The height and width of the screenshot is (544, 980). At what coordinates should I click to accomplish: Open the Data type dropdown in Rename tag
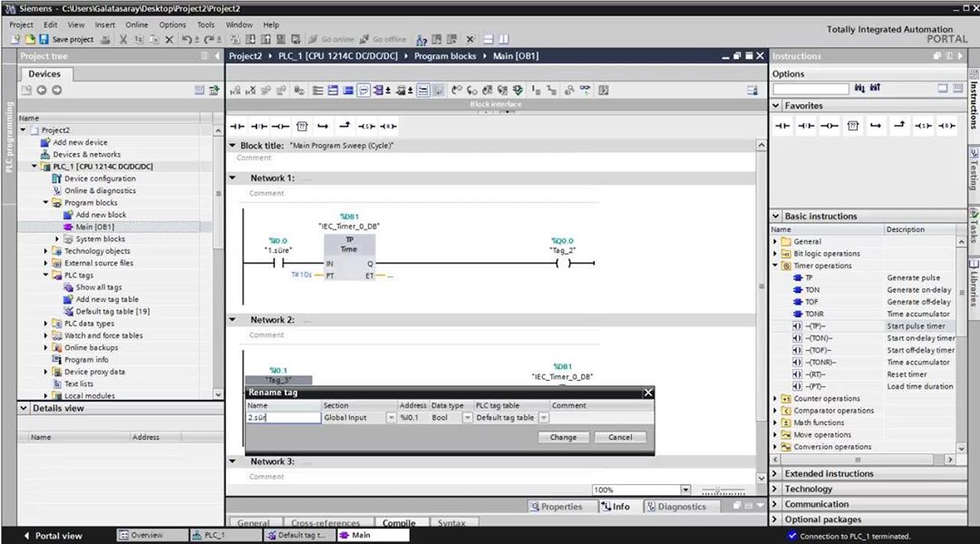467,418
